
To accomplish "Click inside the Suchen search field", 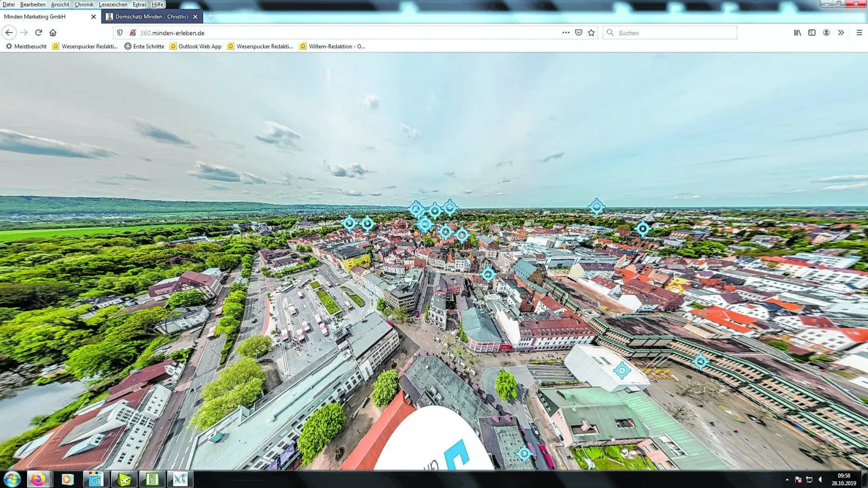I will pyautogui.click(x=670, y=33).
